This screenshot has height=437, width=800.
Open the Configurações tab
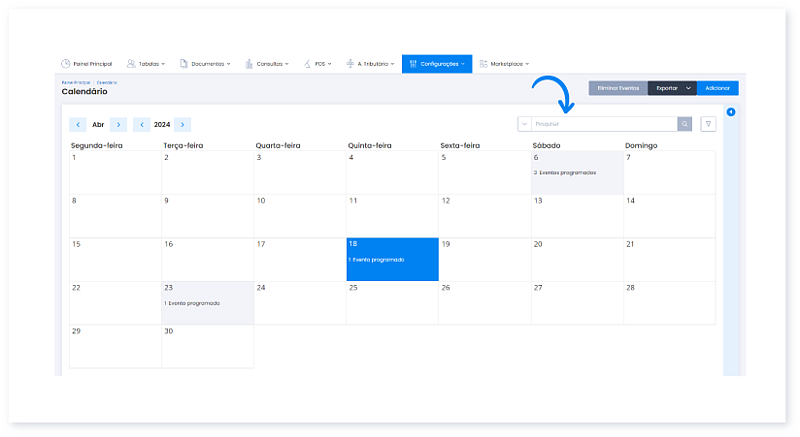pos(437,64)
